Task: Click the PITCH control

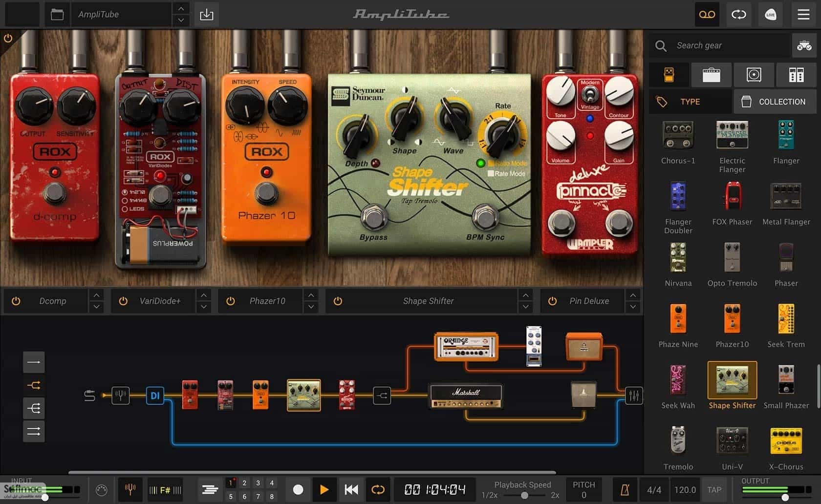Action: pos(583,489)
